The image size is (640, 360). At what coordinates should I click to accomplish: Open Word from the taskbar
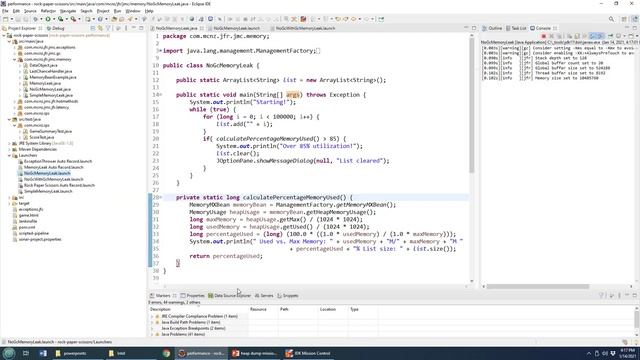43,353
